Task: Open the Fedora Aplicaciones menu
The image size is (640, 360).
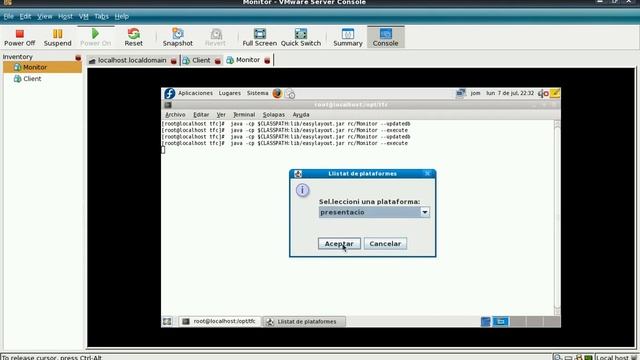Action: pyautogui.click(x=195, y=93)
